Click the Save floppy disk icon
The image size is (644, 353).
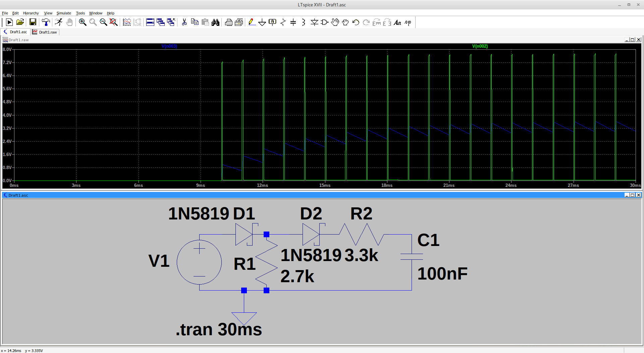(x=33, y=22)
